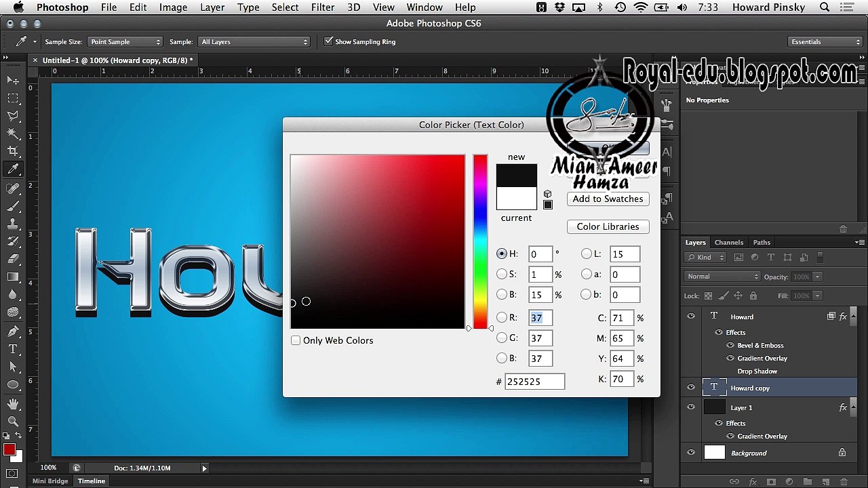Click the Delete layer trash icon
The height and width of the screenshot is (488, 868).
click(843, 481)
